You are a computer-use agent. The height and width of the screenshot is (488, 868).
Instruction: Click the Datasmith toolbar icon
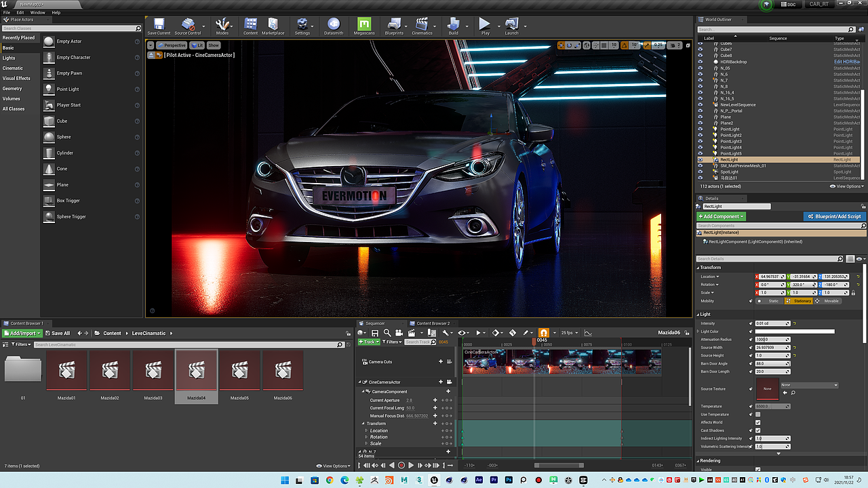point(334,26)
